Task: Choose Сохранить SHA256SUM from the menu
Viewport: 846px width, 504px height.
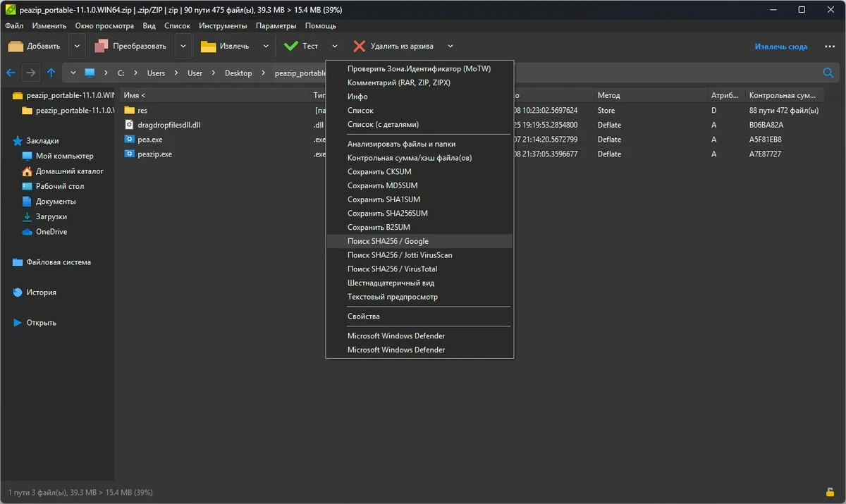Action: [419, 214]
